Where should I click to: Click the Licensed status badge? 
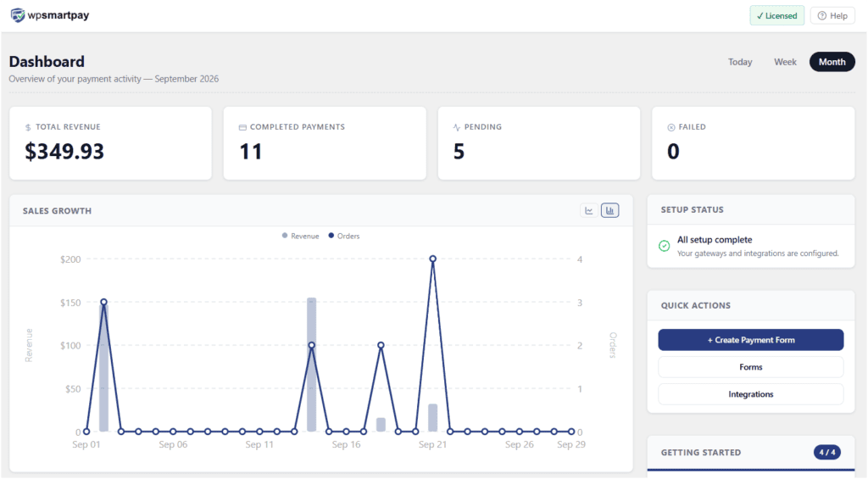click(777, 15)
